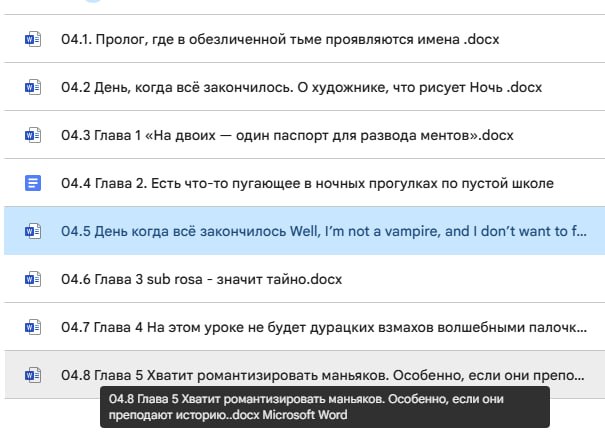The height and width of the screenshot is (436, 605).
Task: Click the Word icon on highlighted 04.5 row
Action: click(x=33, y=231)
